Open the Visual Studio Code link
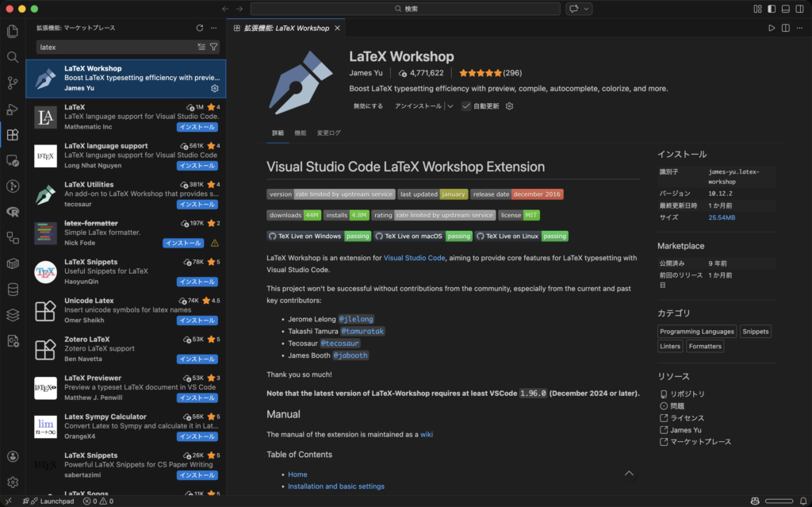Image resolution: width=812 pixels, height=507 pixels. [x=414, y=258]
